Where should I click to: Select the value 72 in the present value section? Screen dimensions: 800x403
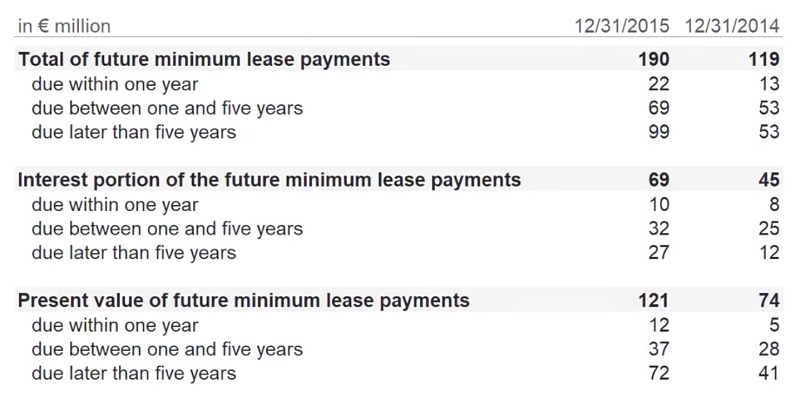tap(658, 373)
